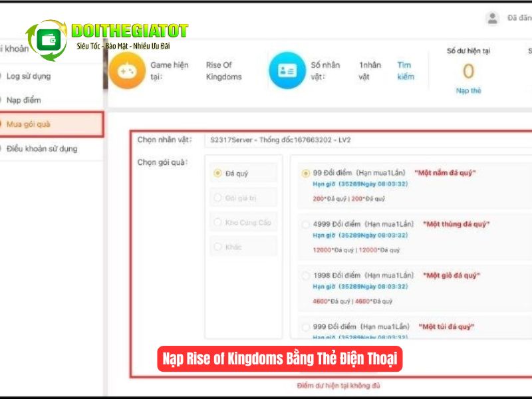Click the orange gamepad game icon
Viewport: 532px width, 399px height.
(x=127, y=70)
